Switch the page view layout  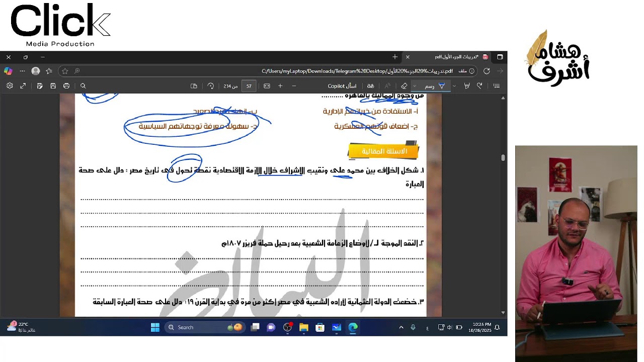(194, 86)
